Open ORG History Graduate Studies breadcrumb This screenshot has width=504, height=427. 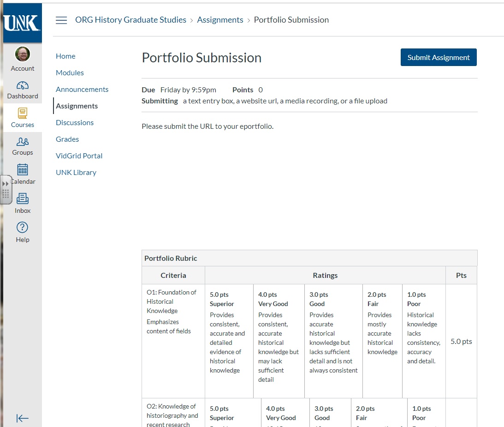coord(130,20)
